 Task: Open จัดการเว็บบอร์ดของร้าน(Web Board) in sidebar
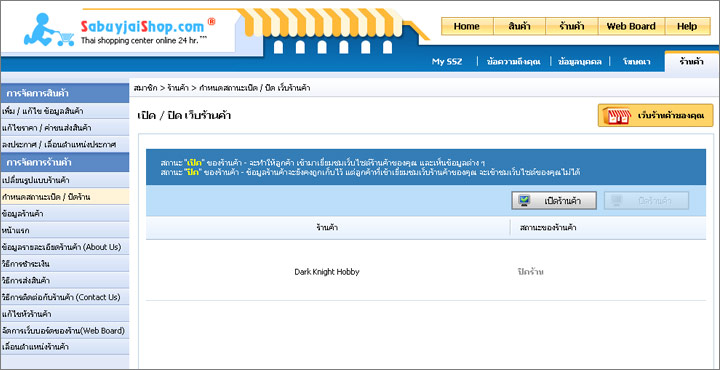64,331
